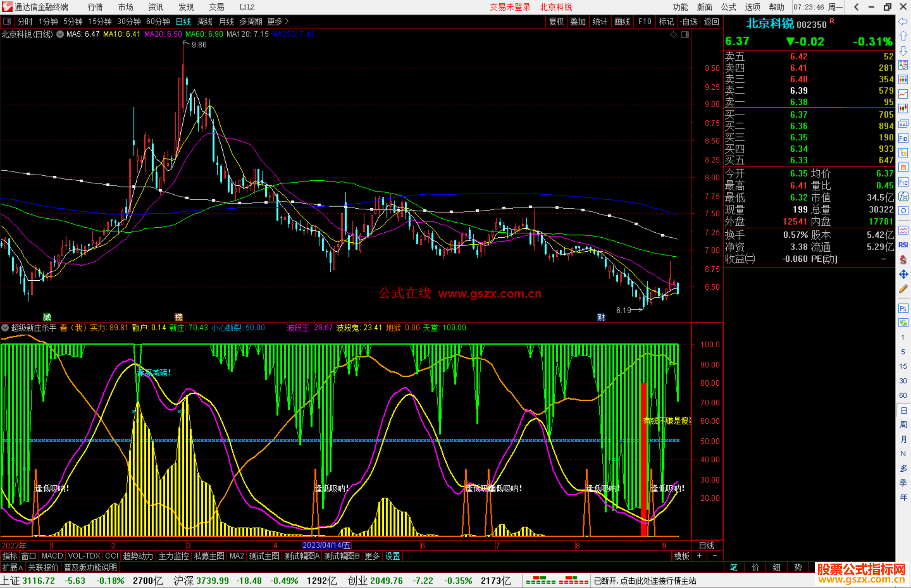Viewport: 911px width, 588px height.
Task: Click the RSI indicator icon in sidebar
Action: click(x=903, y=245)
